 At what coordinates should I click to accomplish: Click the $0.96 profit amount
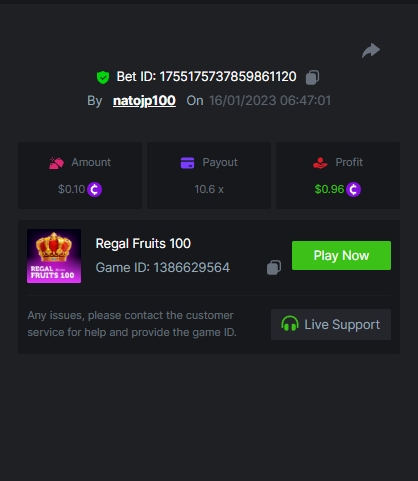coord(329,189)
